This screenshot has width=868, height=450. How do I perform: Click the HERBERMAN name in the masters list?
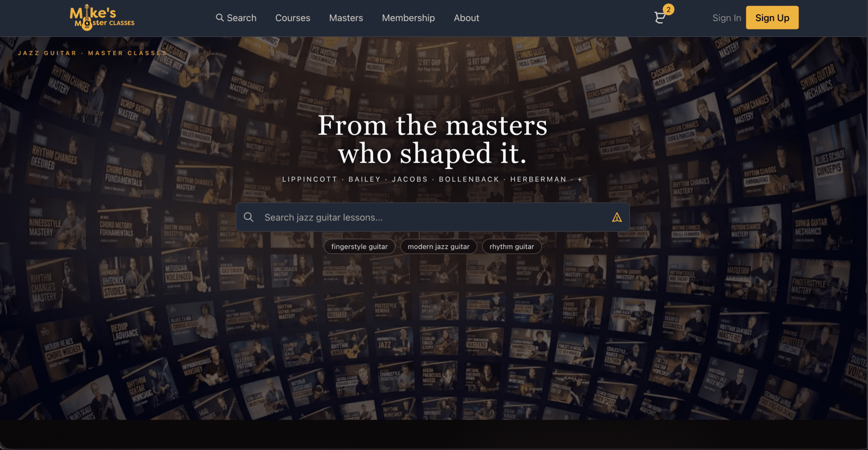click(538, 179)
